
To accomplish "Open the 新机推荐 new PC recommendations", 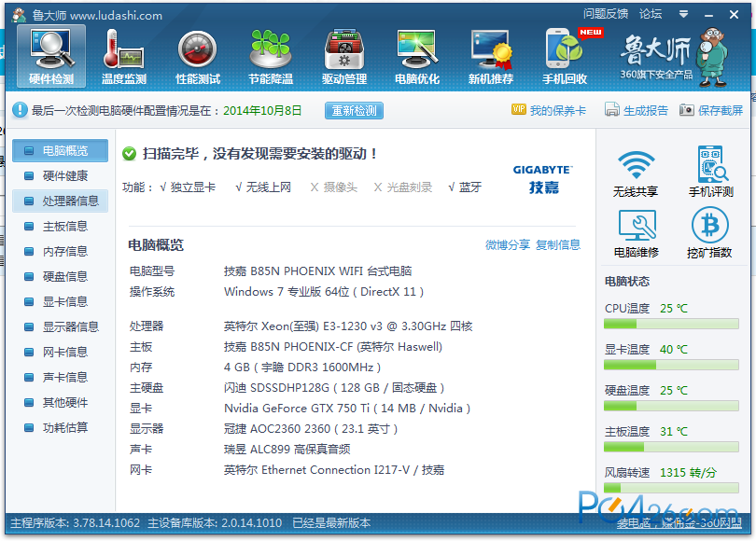I will 491,56.
